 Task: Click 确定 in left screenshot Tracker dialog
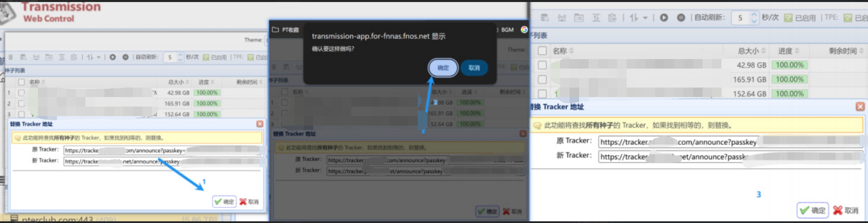tap(224, 202)
